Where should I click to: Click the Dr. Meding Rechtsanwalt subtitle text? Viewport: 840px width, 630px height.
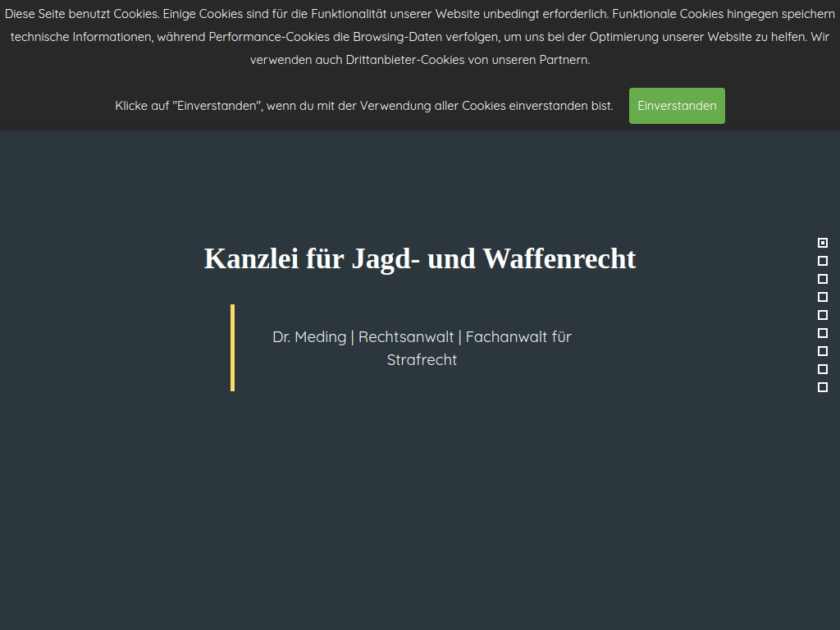pos(422,336)
